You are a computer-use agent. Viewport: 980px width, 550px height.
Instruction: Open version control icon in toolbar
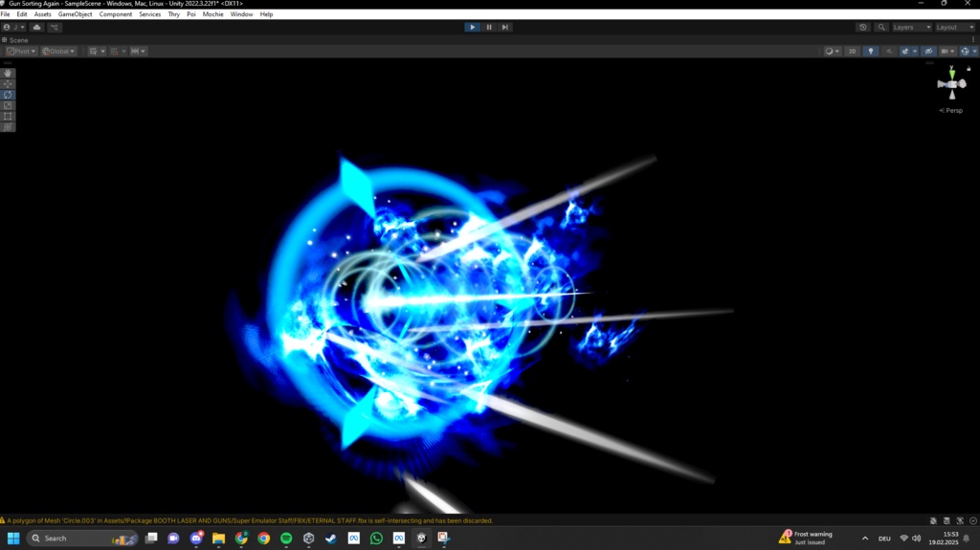(55, 27)
